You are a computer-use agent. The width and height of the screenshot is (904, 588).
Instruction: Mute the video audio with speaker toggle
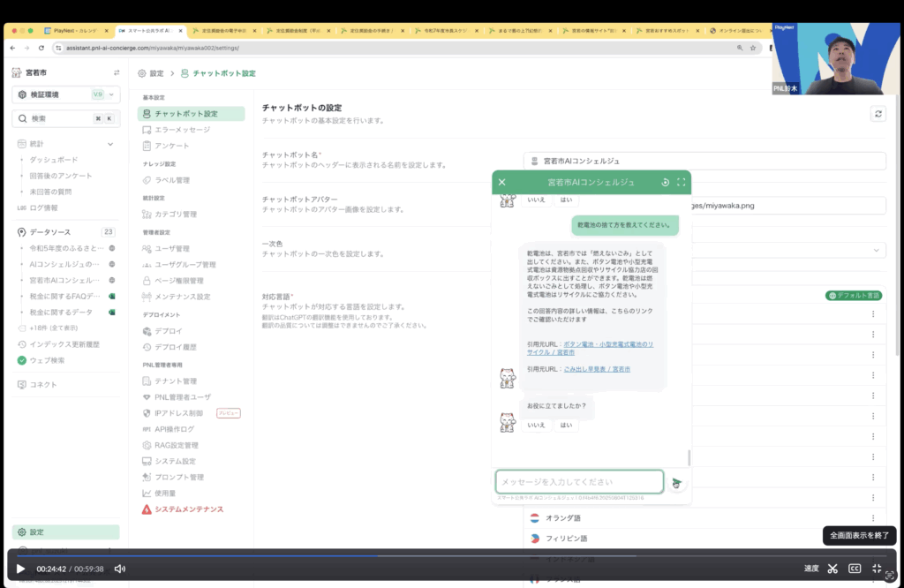click(x=119, y=569)
